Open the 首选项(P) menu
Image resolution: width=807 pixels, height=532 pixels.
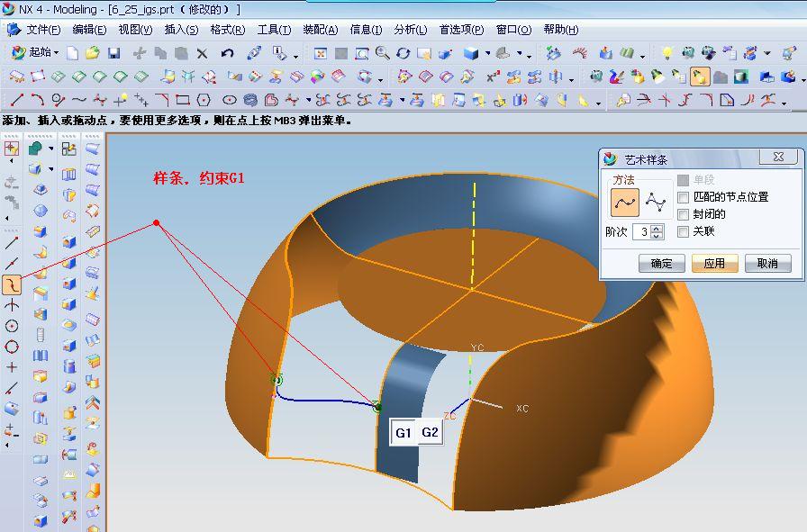coord(462,30)
